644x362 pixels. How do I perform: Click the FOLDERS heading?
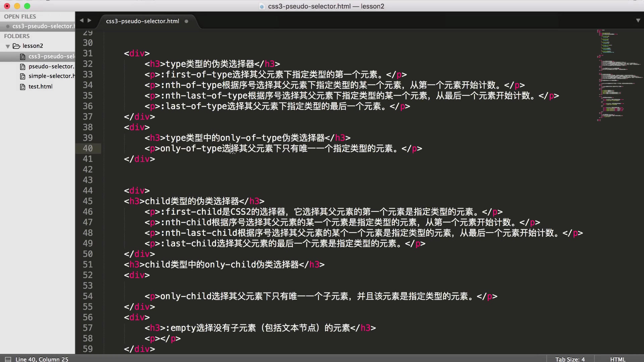17,36
